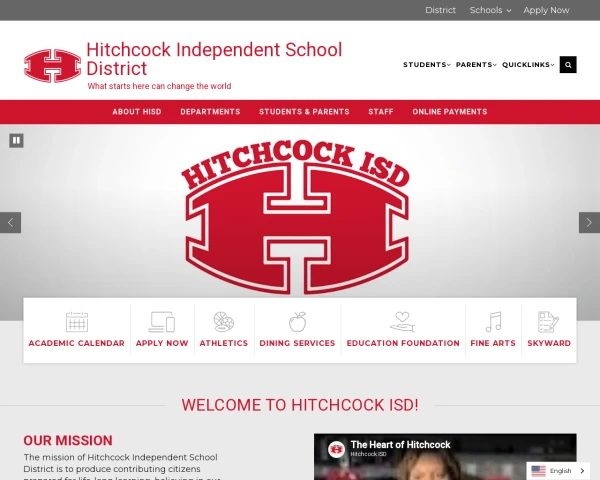Select the Athletics sports balls icon

click(224, 322)
